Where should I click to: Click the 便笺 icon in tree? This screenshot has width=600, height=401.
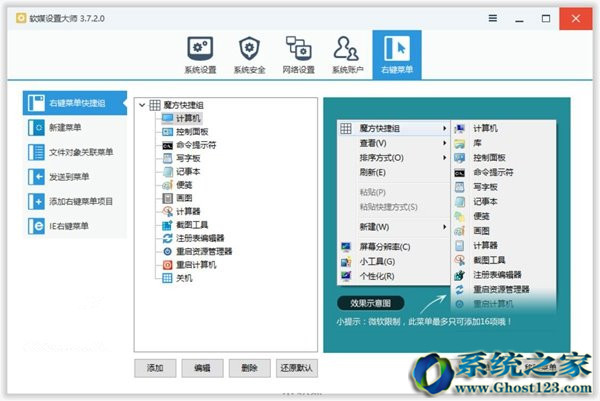tap(167, 185)
